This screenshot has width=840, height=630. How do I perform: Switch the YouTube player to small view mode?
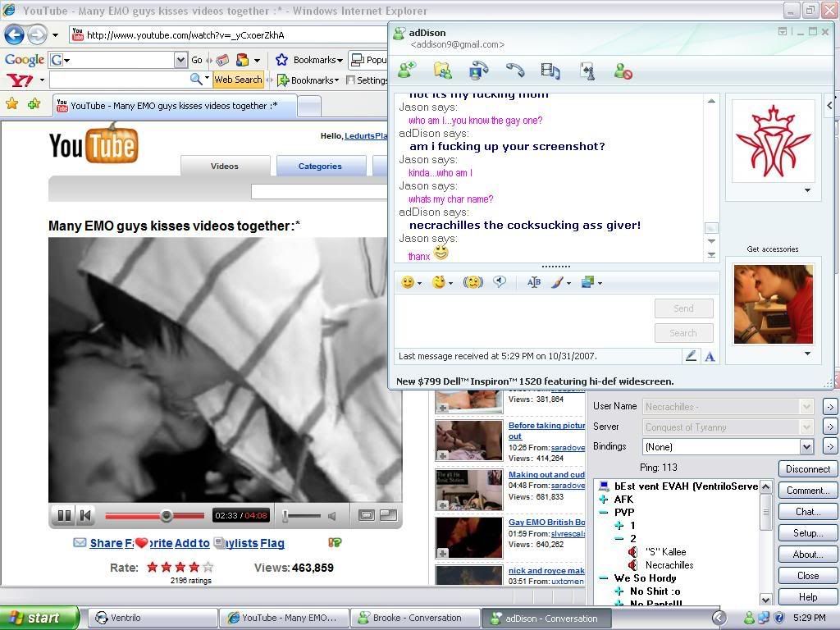click(x=367, y=515)
